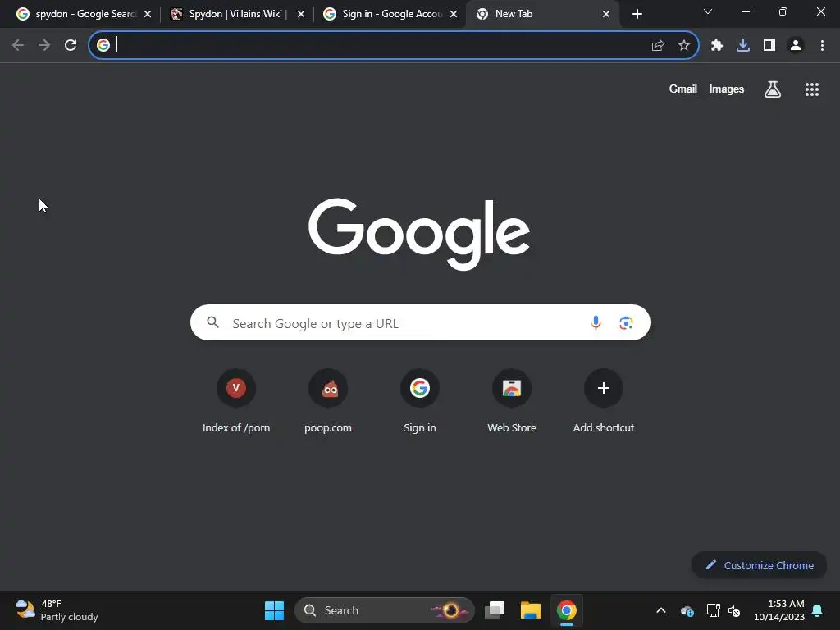
Task: Open the Extensions puzzle icon
Action: 716,46
